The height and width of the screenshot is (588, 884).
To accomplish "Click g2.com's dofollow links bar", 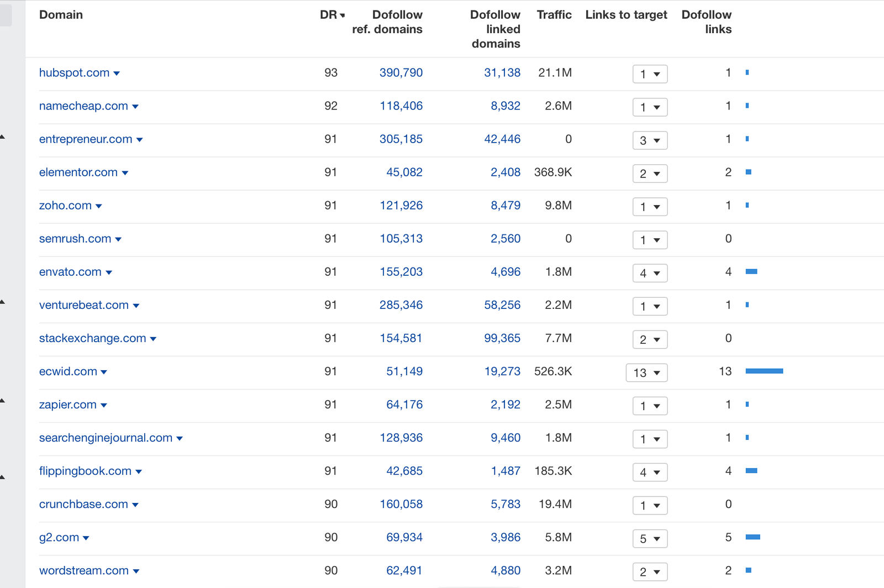I will pyautogui.click(x=753, y=537).
